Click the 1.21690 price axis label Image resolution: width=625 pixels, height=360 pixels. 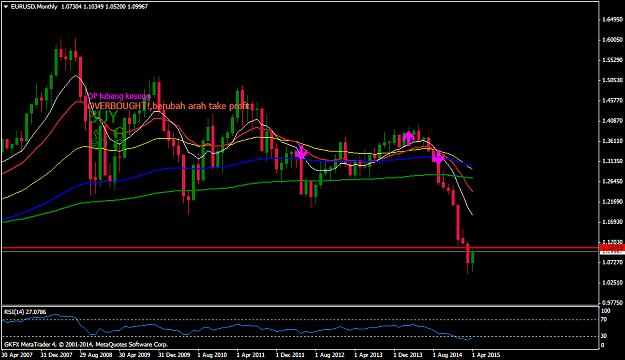[x=613, y=202]
